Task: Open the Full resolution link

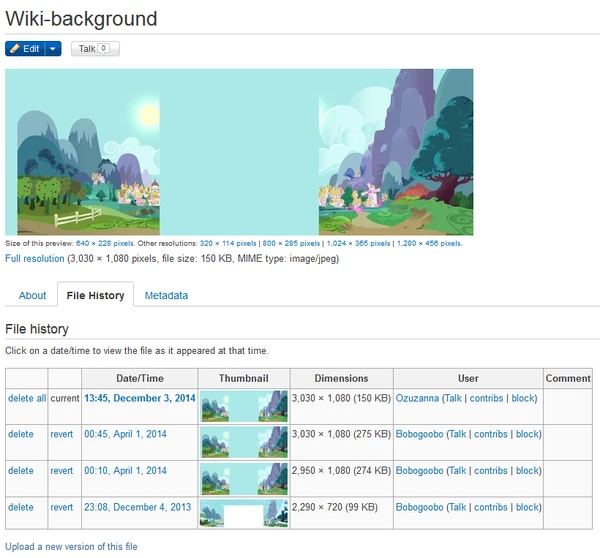Action: coord(34,258)
